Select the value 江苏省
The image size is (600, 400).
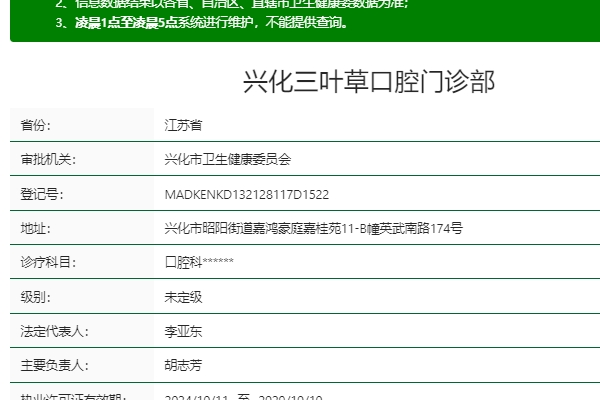(183, 125)
